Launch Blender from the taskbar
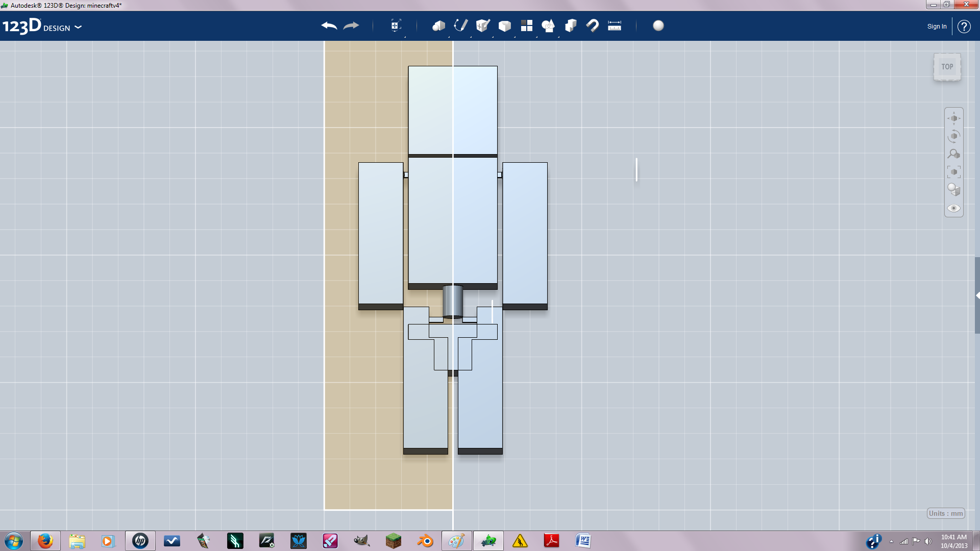Image resolution: width=980 pixels, height=551 pixels. (x=425, y=541)
